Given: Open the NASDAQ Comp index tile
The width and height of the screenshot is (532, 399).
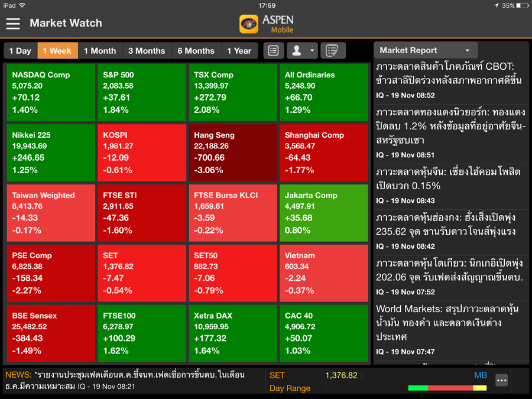Looking at the screenshot, I should pyautogui.click(x=51, y=92).
